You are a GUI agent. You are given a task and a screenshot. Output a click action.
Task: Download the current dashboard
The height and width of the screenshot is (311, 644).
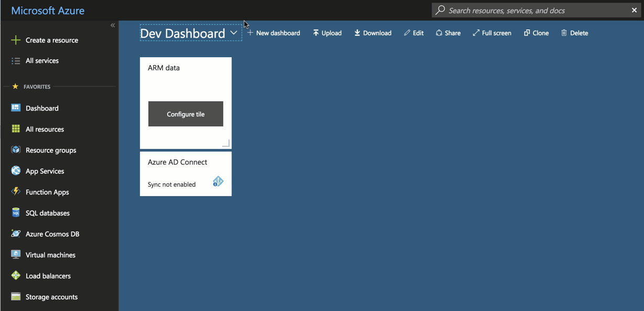[373, 33]
